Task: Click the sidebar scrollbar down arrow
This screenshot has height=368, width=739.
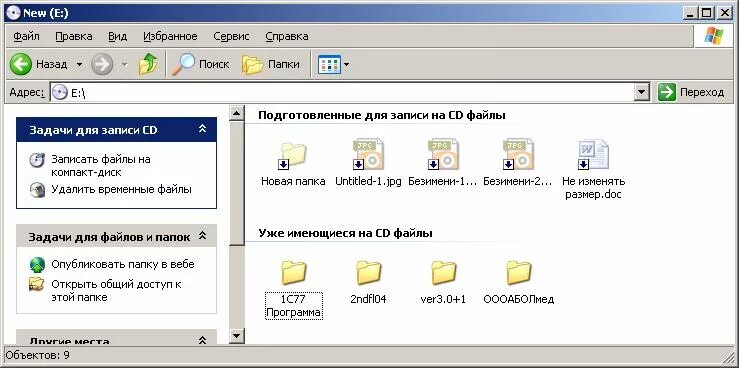Action: click(237, 335)
